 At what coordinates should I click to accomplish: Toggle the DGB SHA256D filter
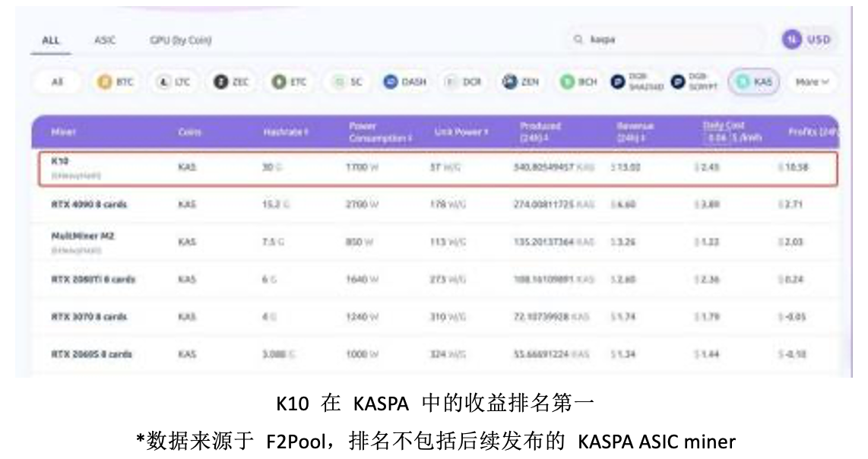pos(636,82)
